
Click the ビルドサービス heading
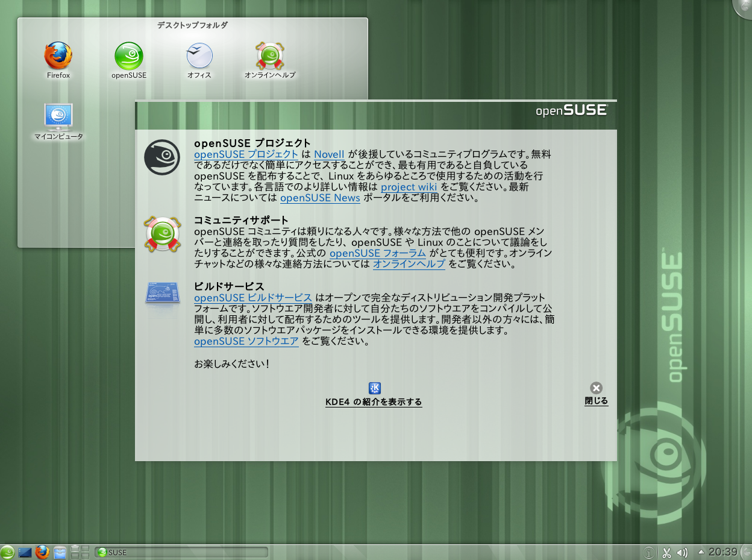229,286
